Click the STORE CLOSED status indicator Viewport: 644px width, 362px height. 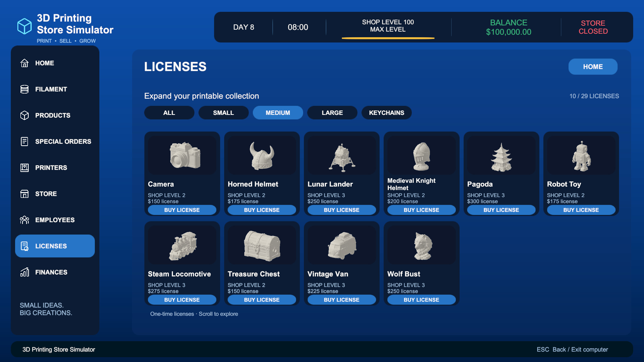click(x=593, y=27)
